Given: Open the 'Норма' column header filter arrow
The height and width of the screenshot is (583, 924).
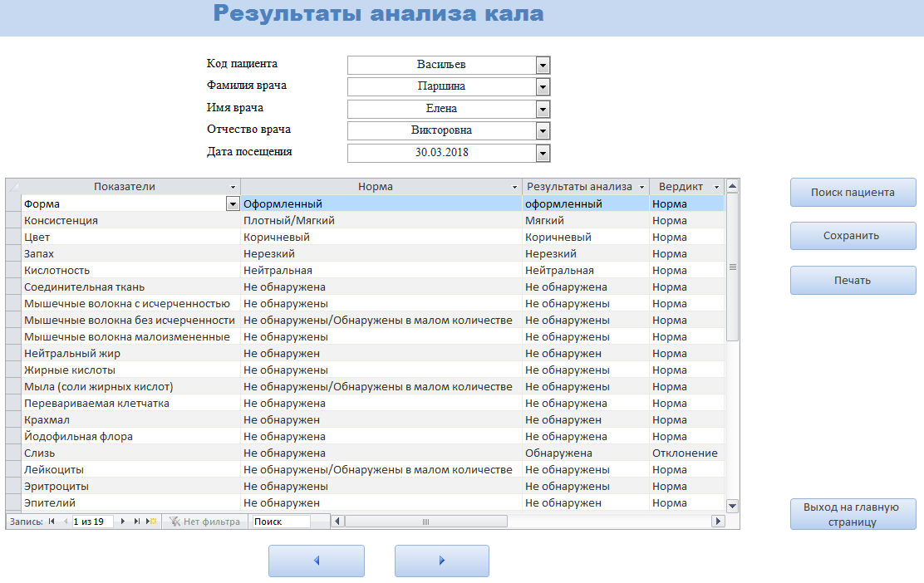Looking at the screenshot, I should tap(514, 187).
